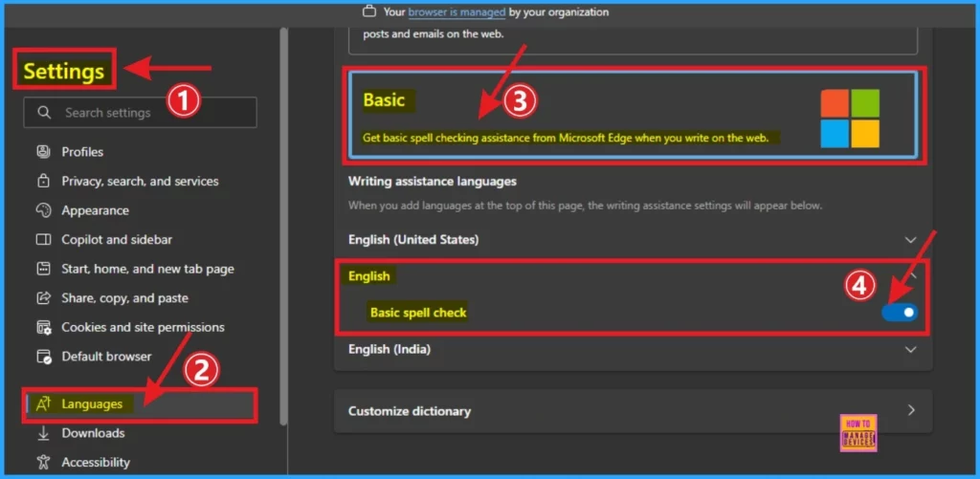980x479 pixels.
Task: Click the Start, home, new tab icon
Action: click(43, 270)
